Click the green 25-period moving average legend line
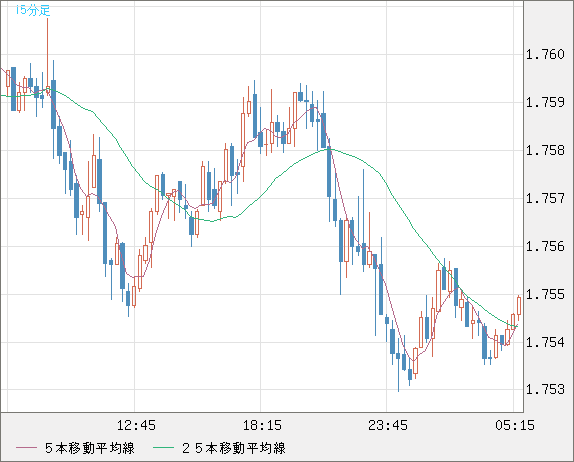This screenshot has height=462, width=574. click(164, 448)
